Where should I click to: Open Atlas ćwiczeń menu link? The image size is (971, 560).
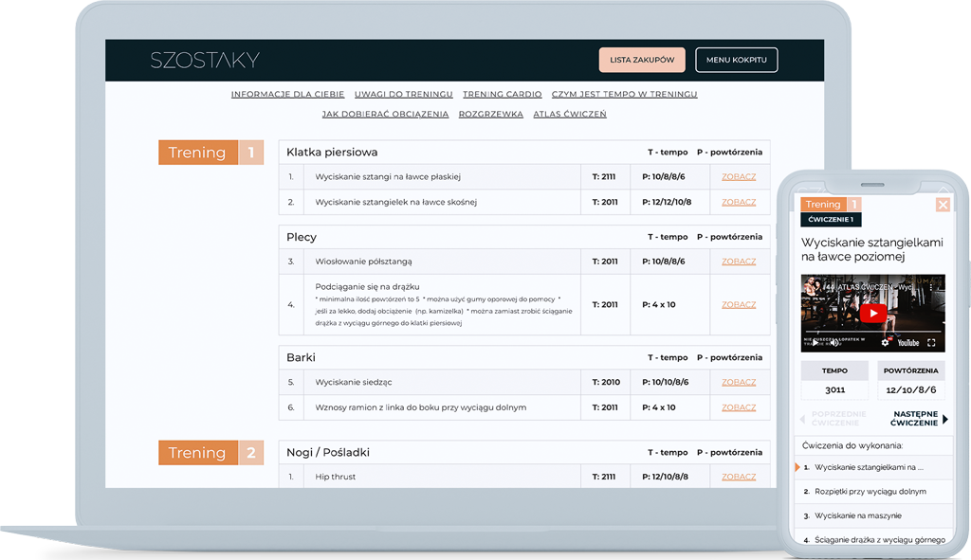570,115
